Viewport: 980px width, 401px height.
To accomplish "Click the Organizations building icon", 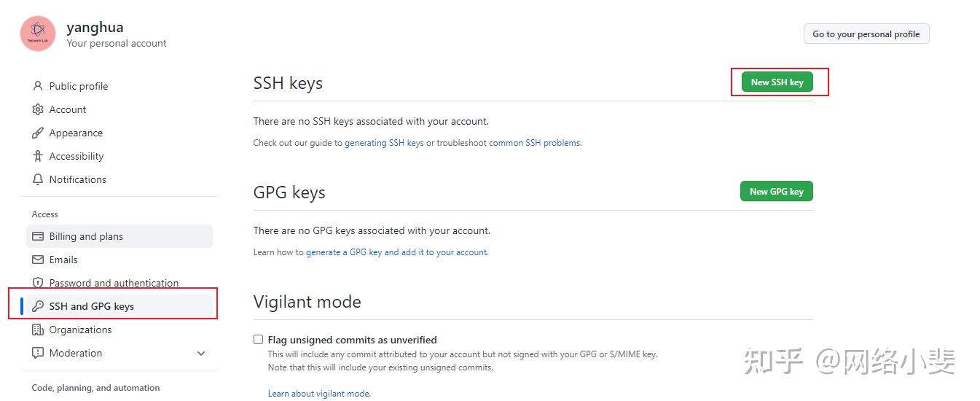I will tap(38, 330).
